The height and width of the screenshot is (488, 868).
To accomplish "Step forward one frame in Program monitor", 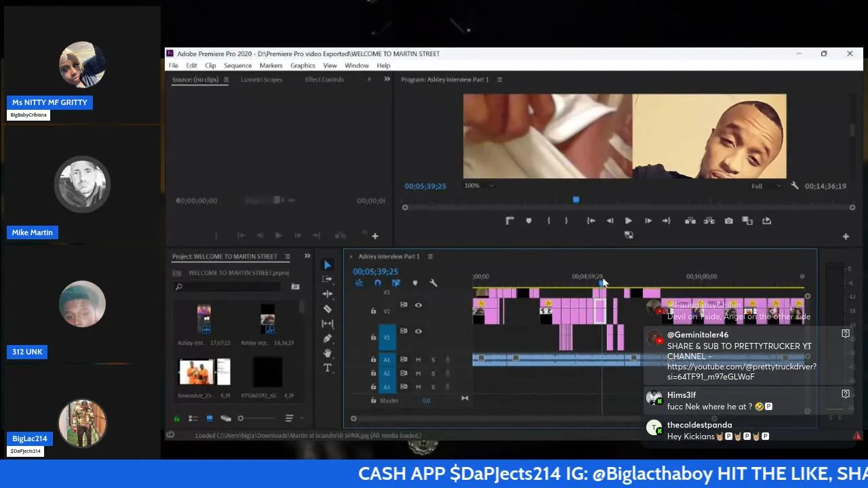I will coord(648,221).
